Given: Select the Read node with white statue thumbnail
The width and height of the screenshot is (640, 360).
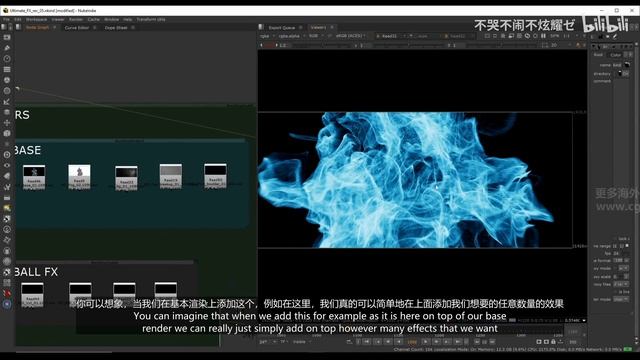Looking at the screenshot, I should point(79,177).
